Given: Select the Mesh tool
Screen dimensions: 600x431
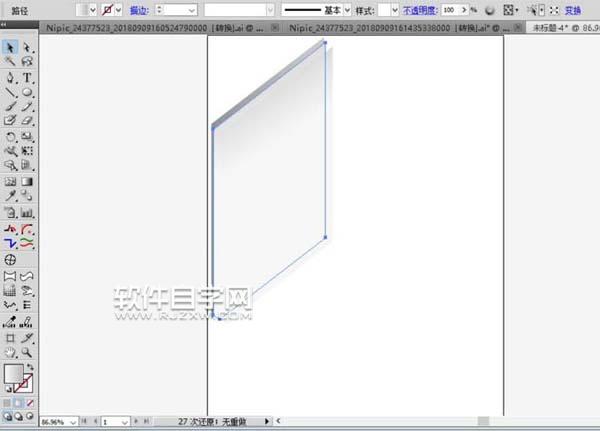Looking at the screenshot, I should (10, 181).
